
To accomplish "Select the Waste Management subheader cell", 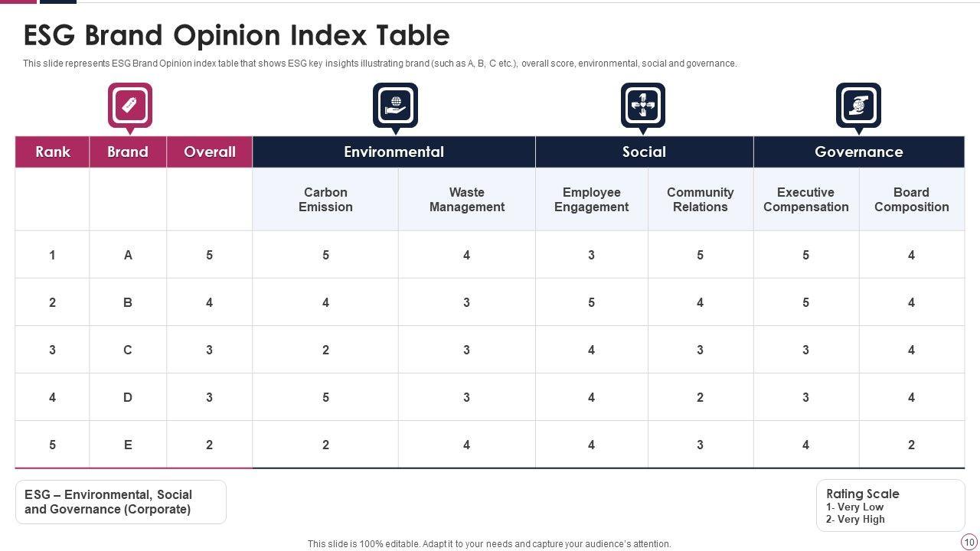I will click(466, 200).
